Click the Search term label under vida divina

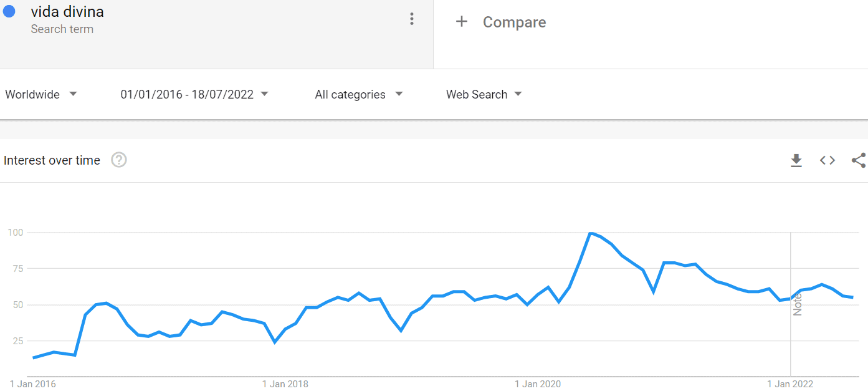pyautogui.click(x=62, y=29)
